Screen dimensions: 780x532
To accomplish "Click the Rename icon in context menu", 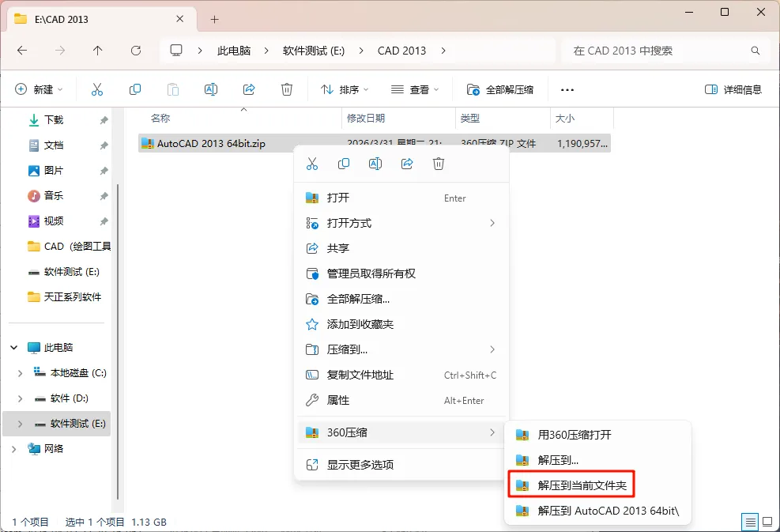I will click(375, 164).
